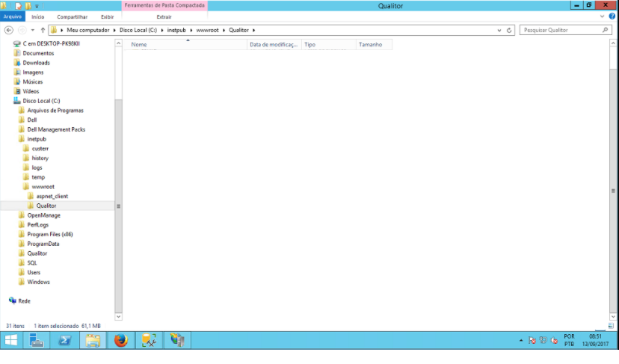Expand the inetpub breadcrumb arrow
This screenshot has width=619, height=364.
pyautogui.click(x=191, y=30)
